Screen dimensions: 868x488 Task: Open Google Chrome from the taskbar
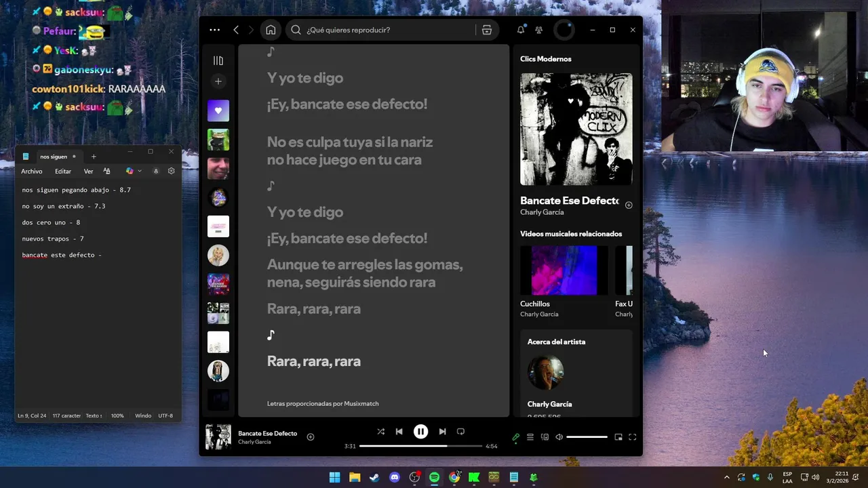pyautogui.click(x=454, y=477)
